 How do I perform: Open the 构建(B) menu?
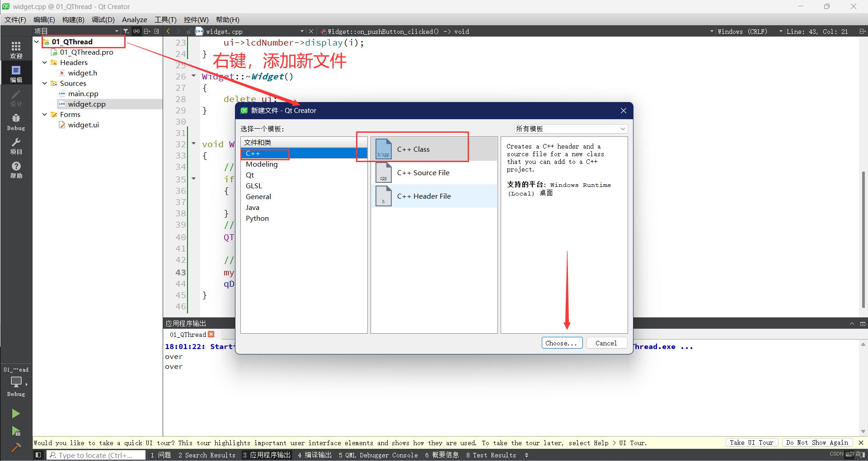(x=73, y=19)
